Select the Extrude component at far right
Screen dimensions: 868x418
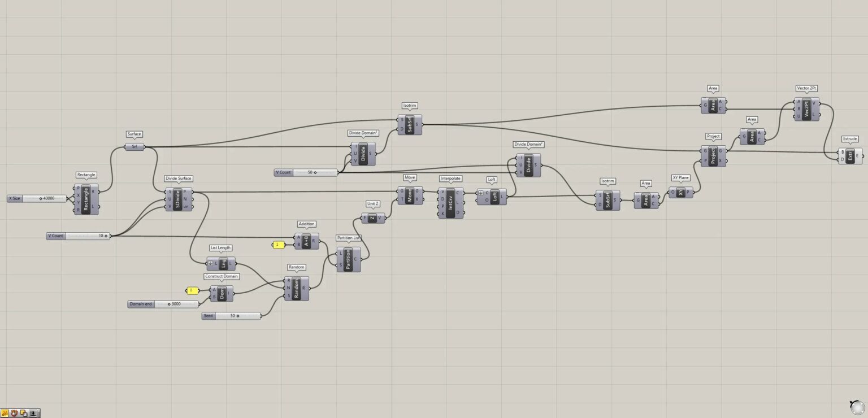coord(850,156)
